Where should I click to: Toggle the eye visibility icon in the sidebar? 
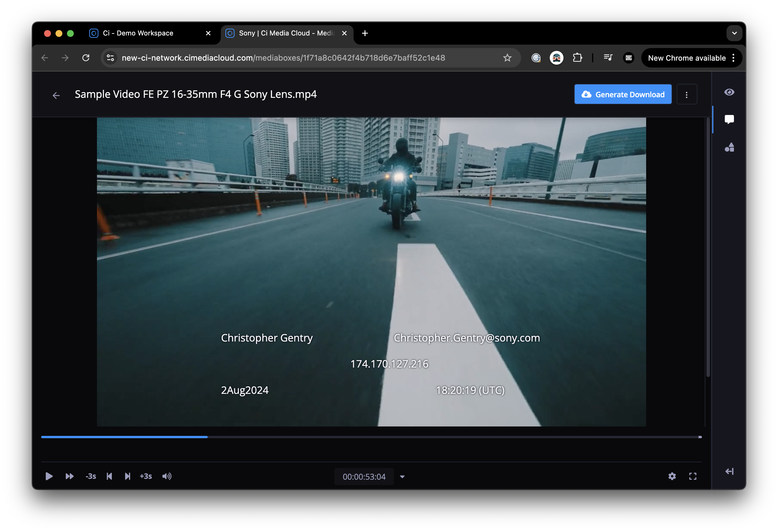pyautogui.click(x=729, y=92)
